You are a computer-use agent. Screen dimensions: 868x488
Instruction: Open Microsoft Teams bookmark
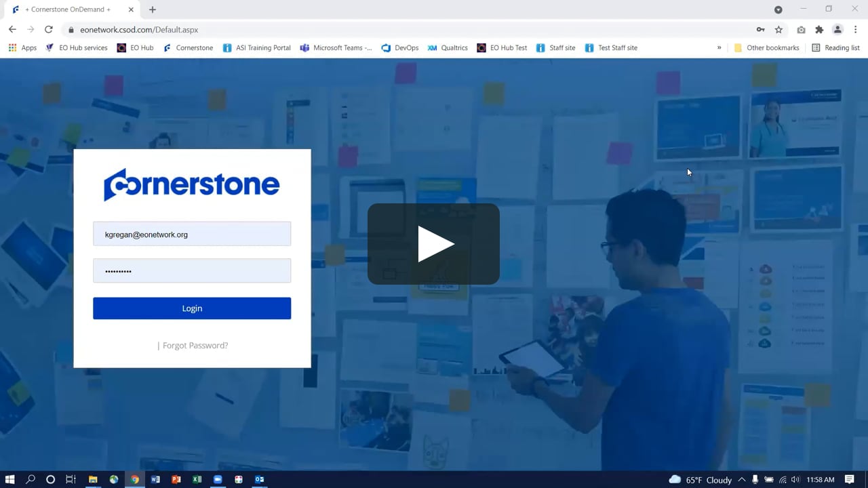click(x=336, y=48)
